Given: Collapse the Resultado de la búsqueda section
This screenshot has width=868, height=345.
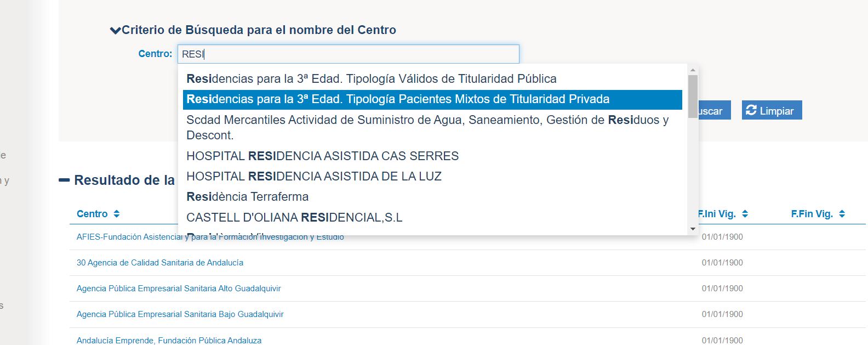Looking at the screenshot, I should click(64, 180).
